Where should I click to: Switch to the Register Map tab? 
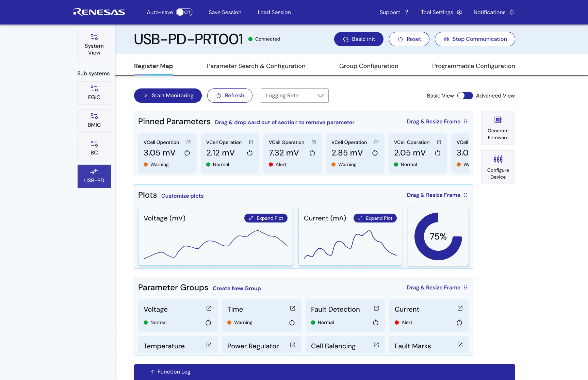[153, 66]
